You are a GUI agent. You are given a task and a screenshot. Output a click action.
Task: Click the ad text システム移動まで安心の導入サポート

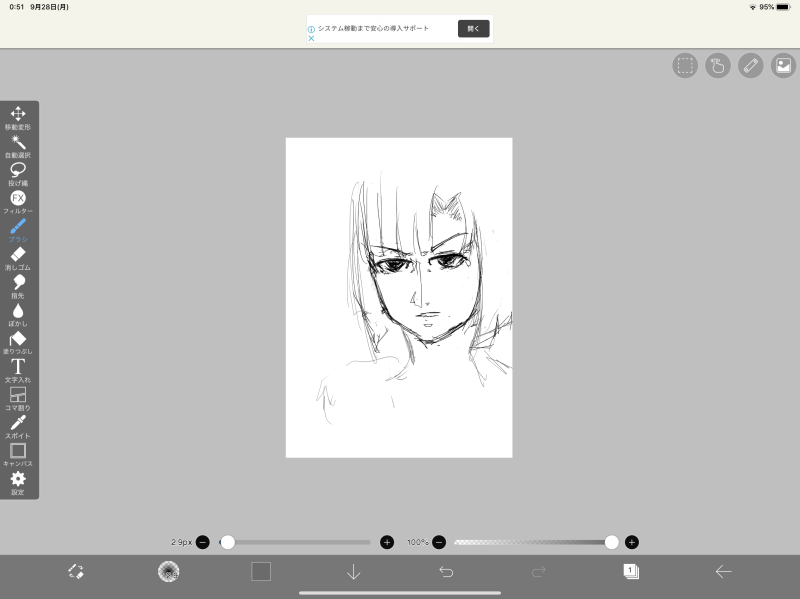(373, 29)
